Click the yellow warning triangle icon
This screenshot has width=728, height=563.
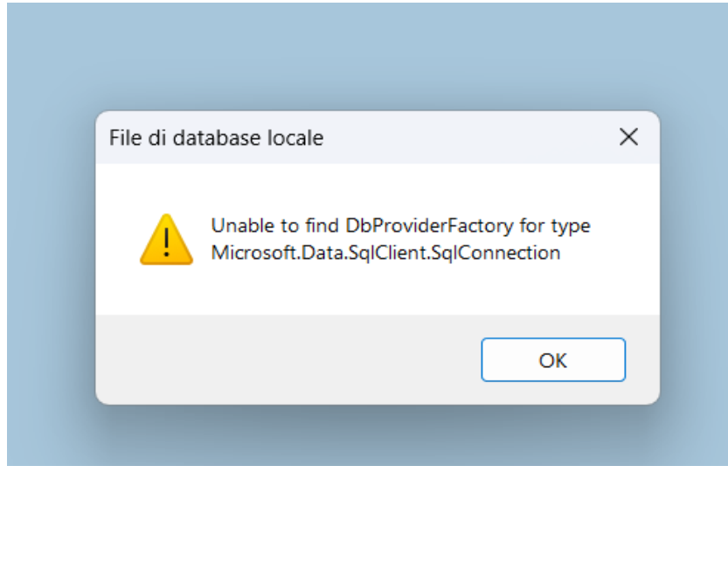(166, 239)
